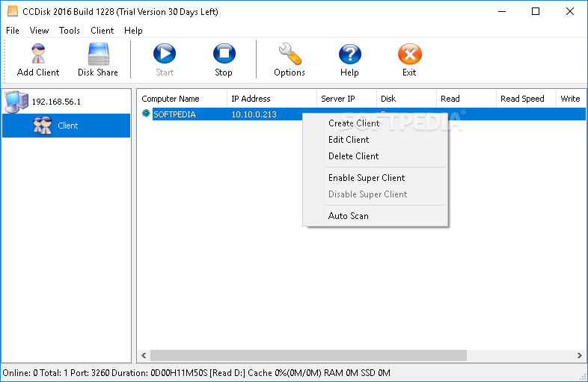The image size is (588, 382).
Task: Open the Help menu in the menu bar
Action: point(133,31)
